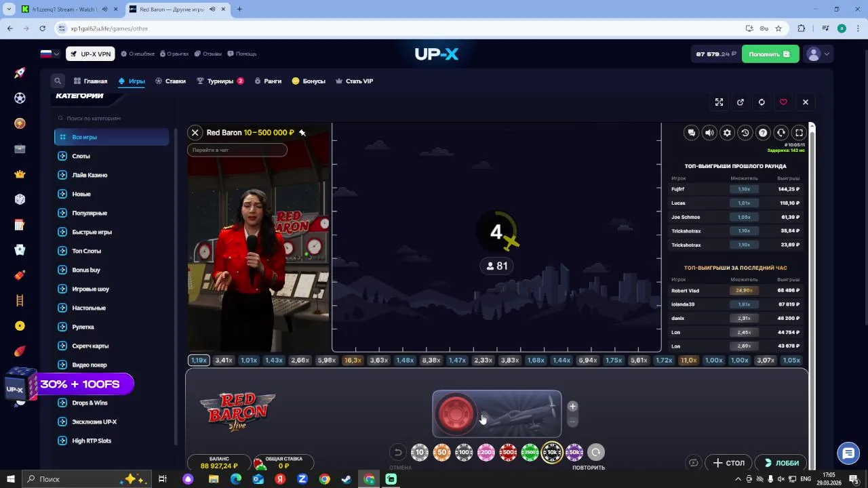Viewport: 868px width, 488px height.
Task: Open the language flag dropdown
Action: click(x=51, y=54)
